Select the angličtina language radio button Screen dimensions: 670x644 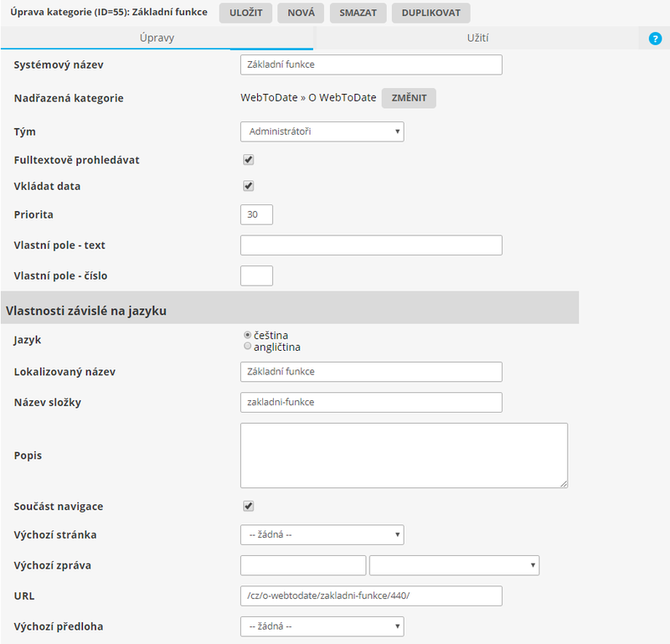tap(247, 347)
